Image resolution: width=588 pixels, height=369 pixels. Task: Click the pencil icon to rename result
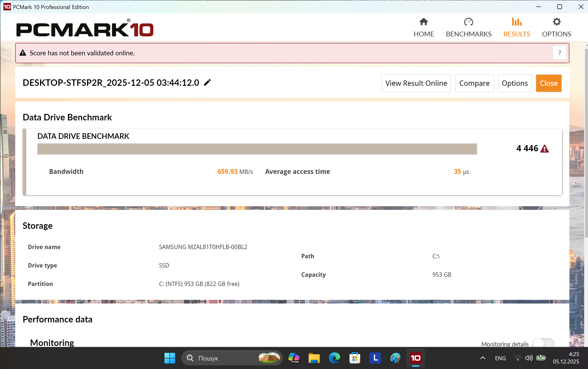[x=207, y=83]
